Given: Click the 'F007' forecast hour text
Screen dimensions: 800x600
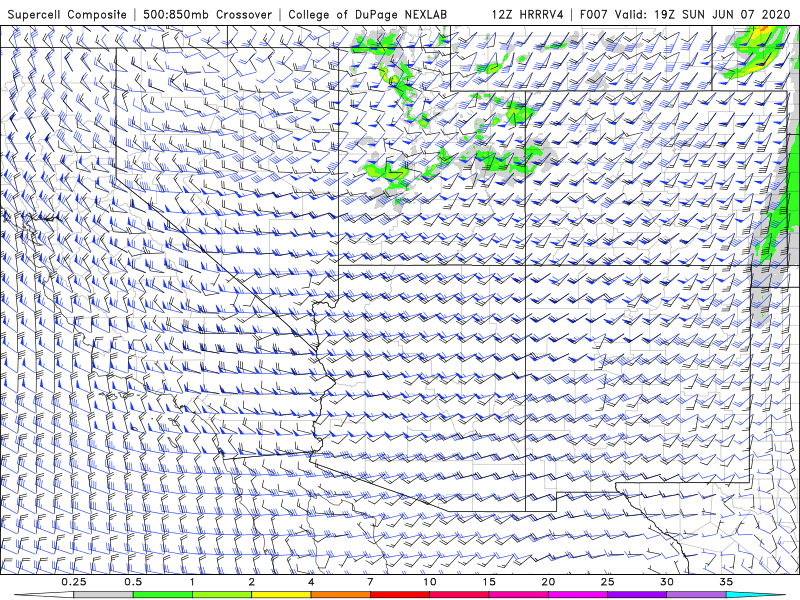Looking at the screenshot, I should point(594,15).
